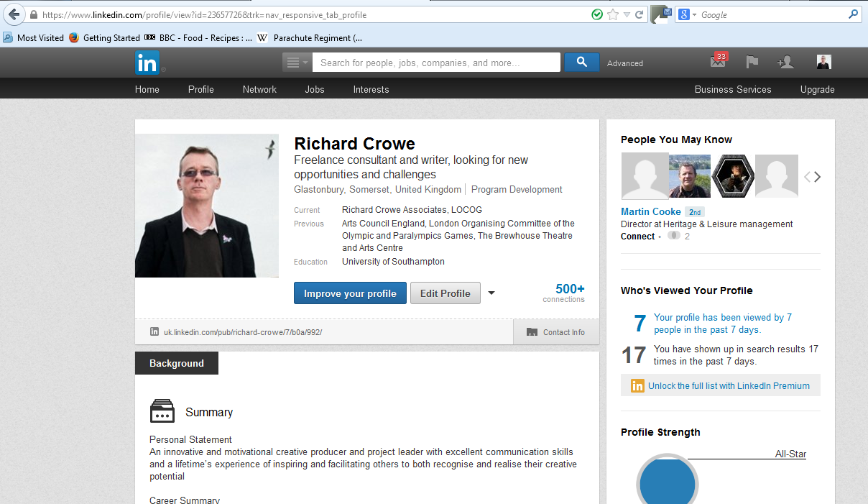Click the LinkedIn logo icon
Image resolution: width=868 pixels, height=504 pixels.
coord(147,63)
